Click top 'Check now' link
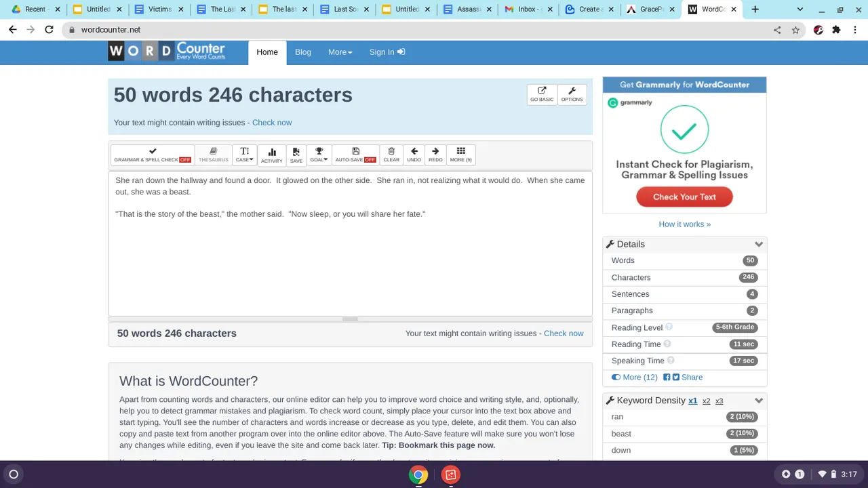Screen dimensions: 868x488 (x=272, y=123)
